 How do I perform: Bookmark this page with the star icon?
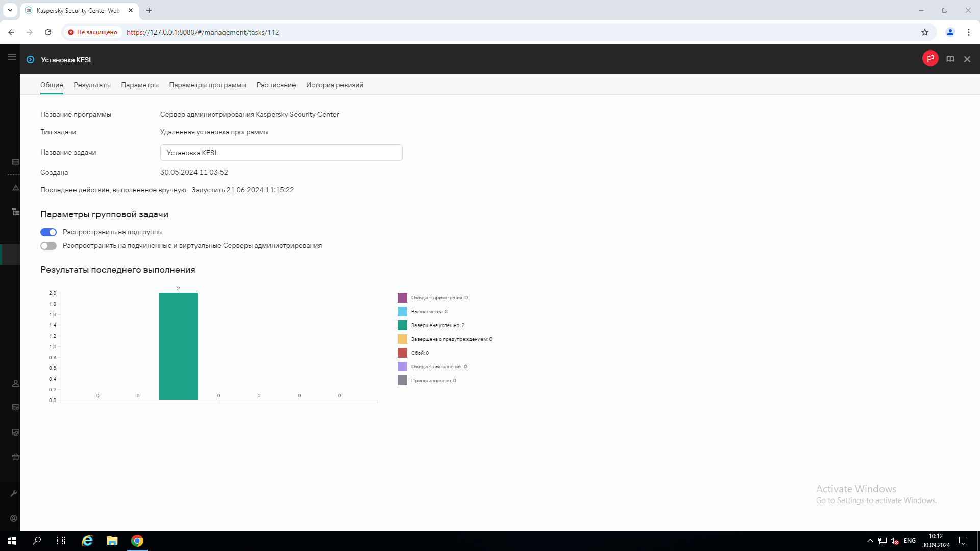pyautogui.click(x=924, y=32)
